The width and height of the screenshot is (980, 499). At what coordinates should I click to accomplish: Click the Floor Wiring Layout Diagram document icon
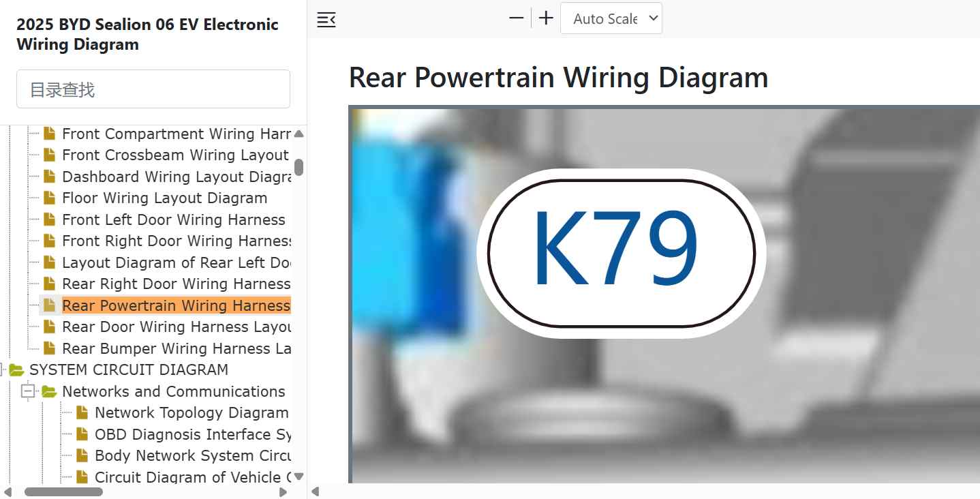pos(49,198)
